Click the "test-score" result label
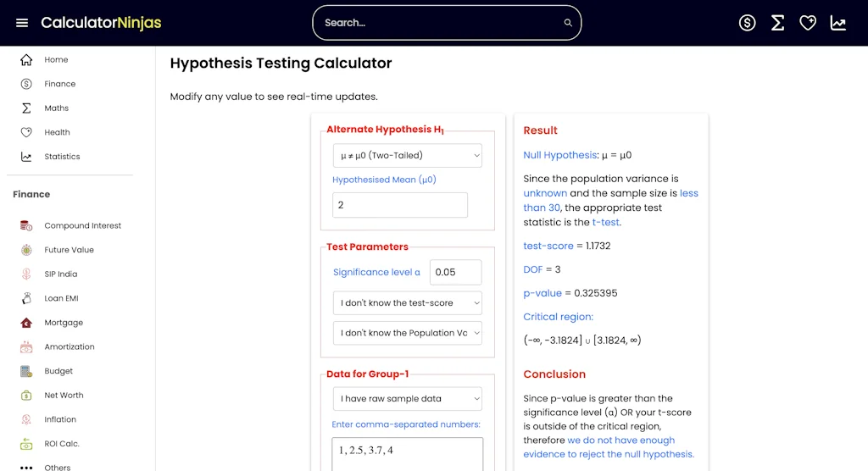 (x=548, y=246)
